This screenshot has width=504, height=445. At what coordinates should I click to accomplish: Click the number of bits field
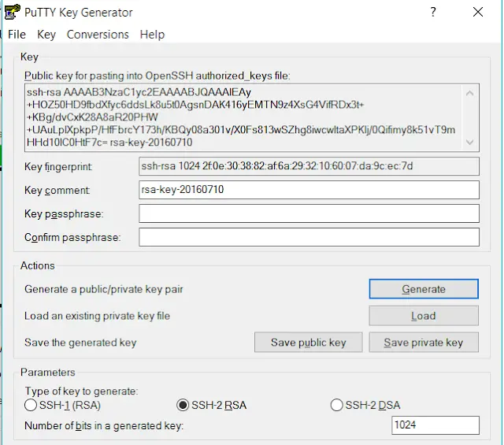[x=435, y=425]
